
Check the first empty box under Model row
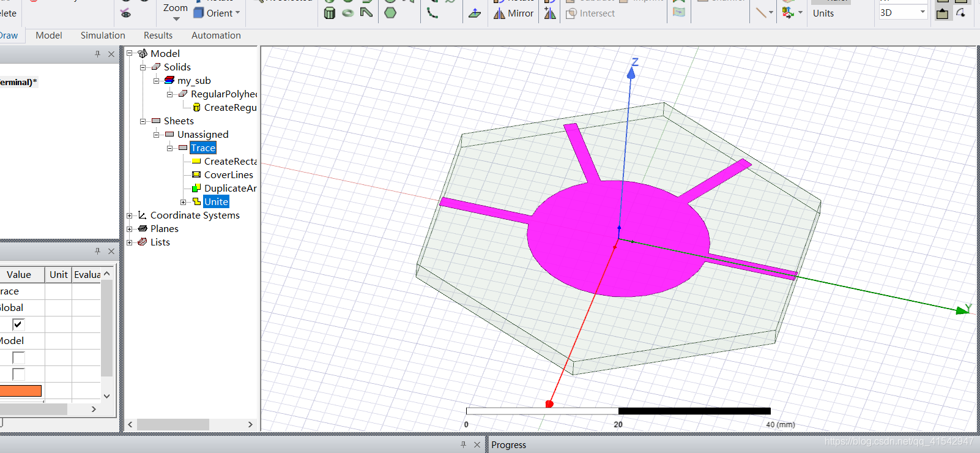click(x=18, y=358)
